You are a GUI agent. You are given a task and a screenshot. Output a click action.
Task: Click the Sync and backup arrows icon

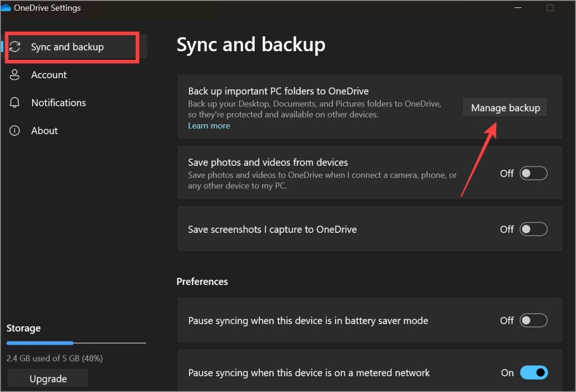(x=15, y=47)
